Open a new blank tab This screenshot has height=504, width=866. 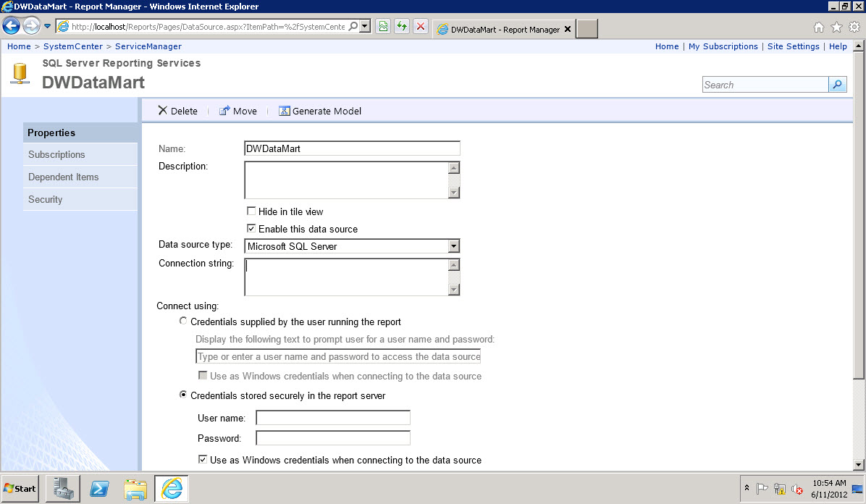(587, 29)
